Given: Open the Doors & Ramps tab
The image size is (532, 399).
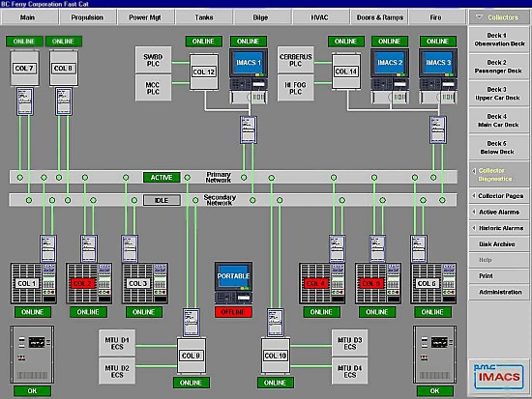Looking at the screenshot, I should point(379,17).
